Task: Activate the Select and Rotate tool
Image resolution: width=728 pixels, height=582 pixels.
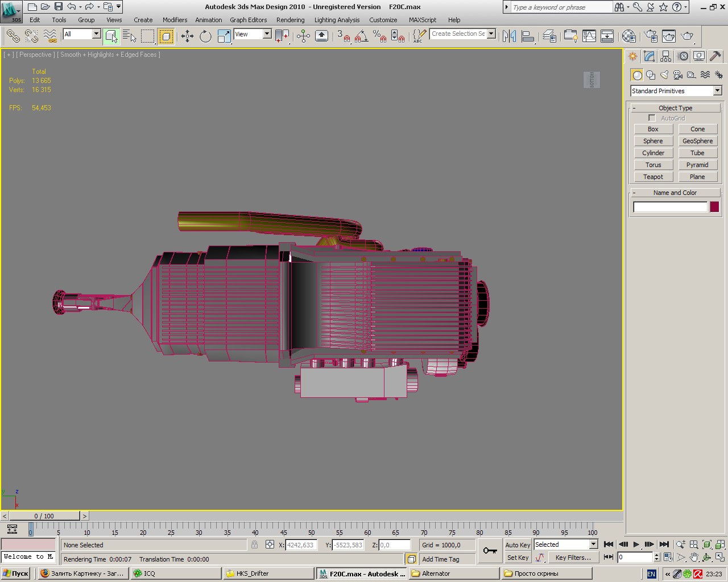Action: click(x=205, y=36)
